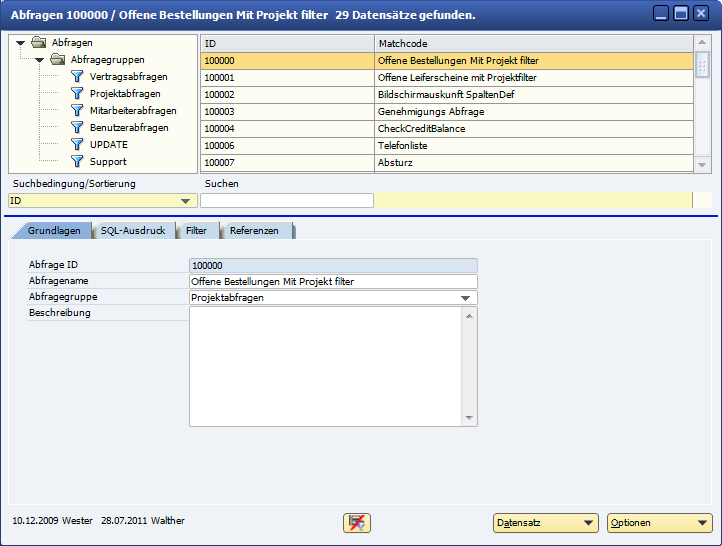Open the Optionen button menu
This screenshot has height=546, width=722.
[x=659, y=523]
